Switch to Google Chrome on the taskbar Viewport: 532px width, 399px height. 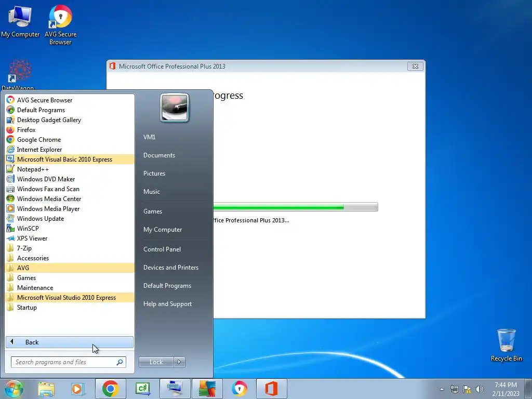(110, 389)
